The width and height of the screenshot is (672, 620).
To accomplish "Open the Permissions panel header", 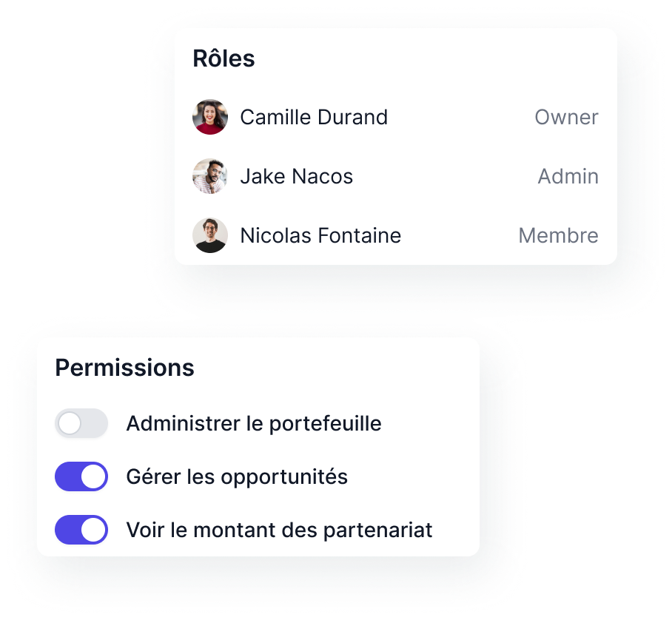I will click(124, 368).
